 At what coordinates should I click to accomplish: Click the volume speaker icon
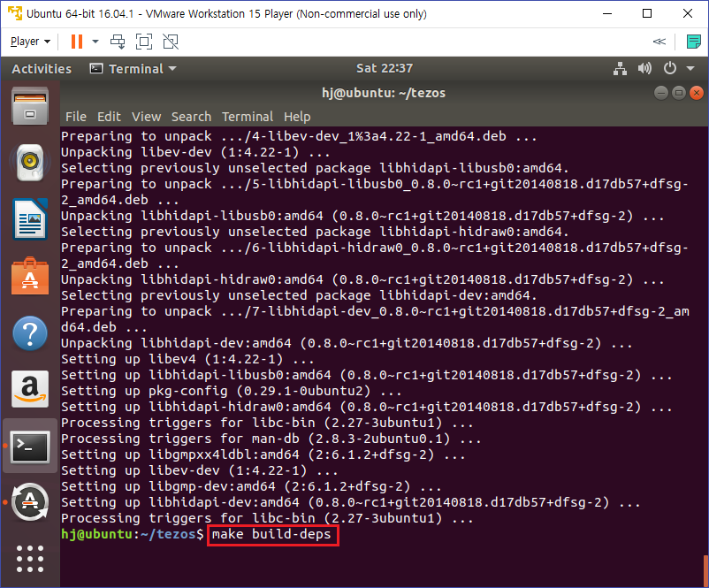click(x=644, y=69)
